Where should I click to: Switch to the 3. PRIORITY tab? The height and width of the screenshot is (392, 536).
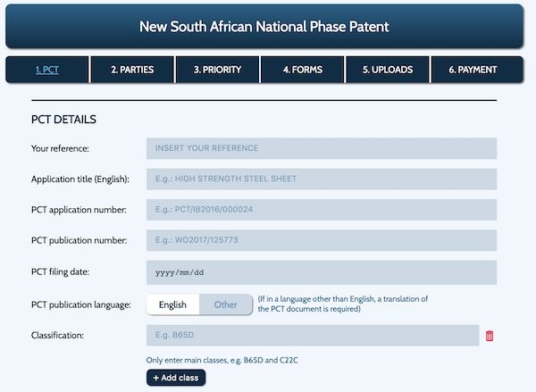217,70
